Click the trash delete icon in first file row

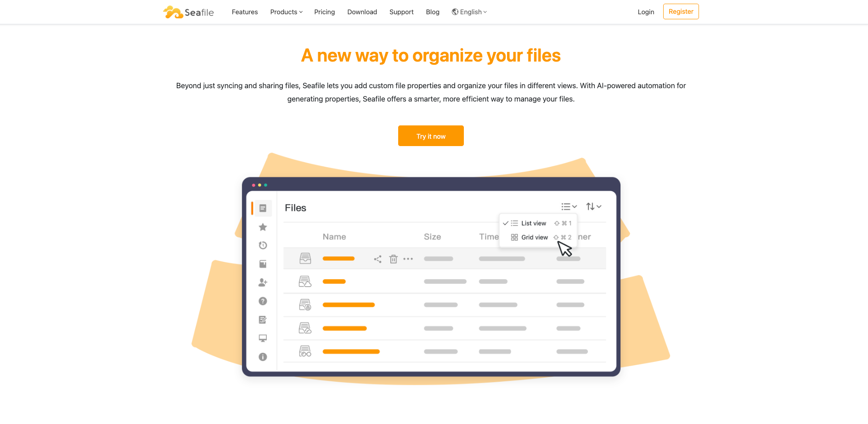(394, 259)
